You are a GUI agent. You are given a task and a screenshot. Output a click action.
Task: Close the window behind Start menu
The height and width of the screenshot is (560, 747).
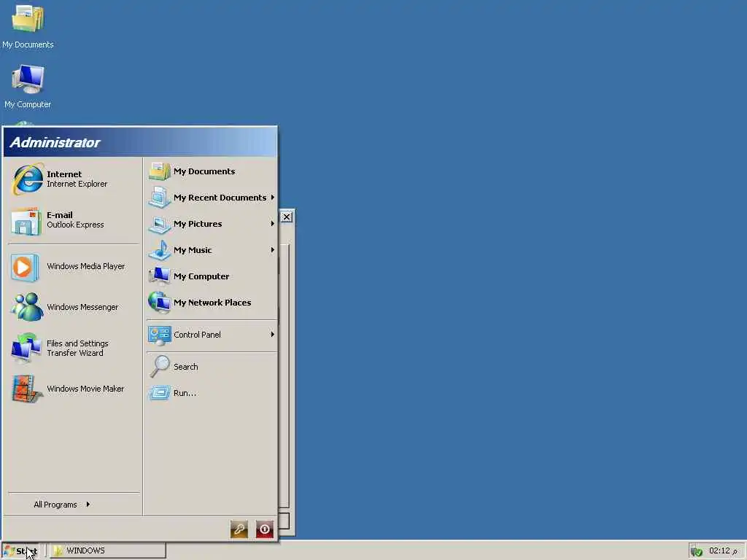(286, 217)
